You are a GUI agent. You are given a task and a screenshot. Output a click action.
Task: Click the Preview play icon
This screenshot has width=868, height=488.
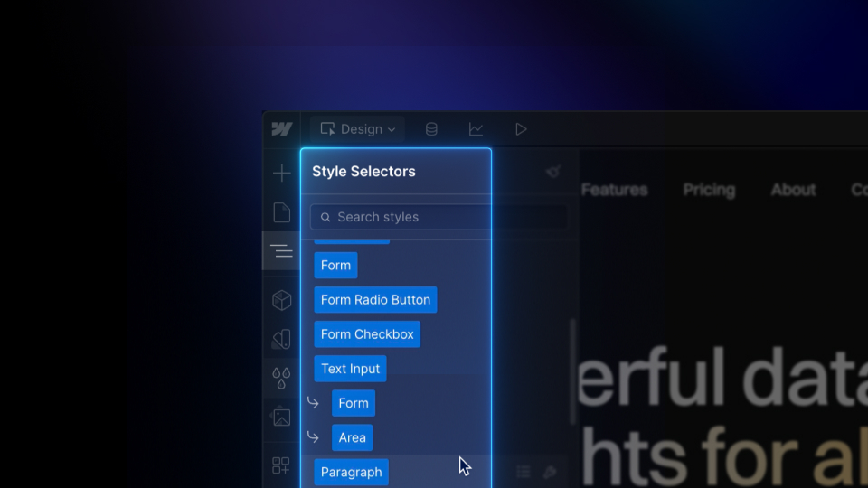pos(521,129)
